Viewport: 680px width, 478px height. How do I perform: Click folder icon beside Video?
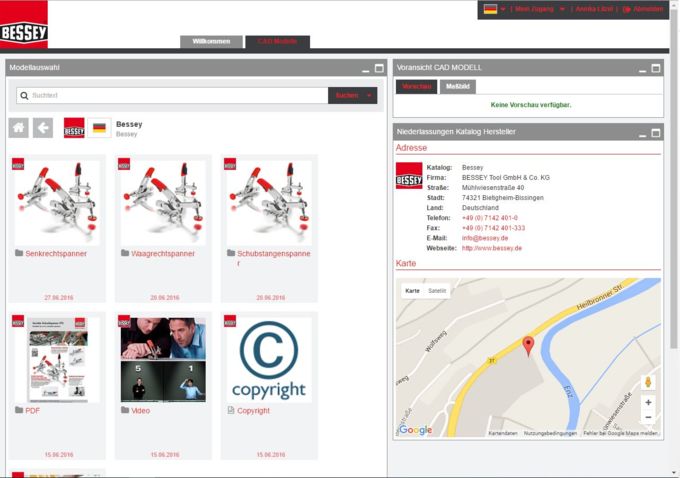125,410
